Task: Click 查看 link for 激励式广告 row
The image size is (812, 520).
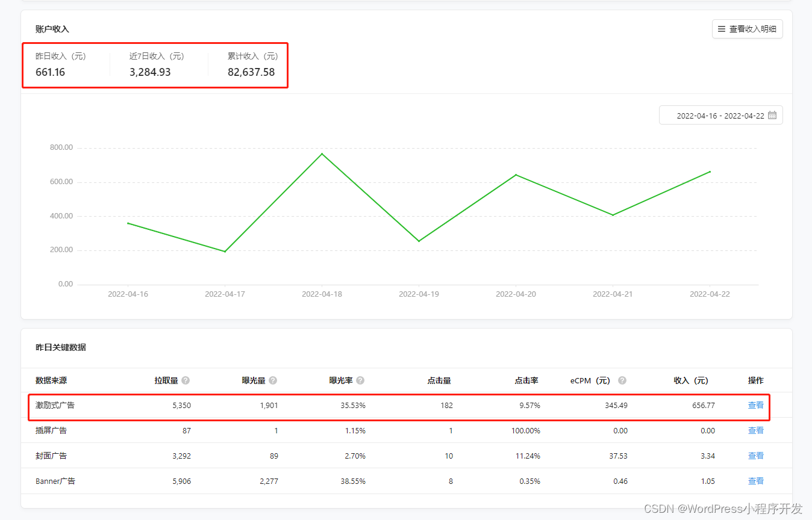Action: [x=755, y=406]
